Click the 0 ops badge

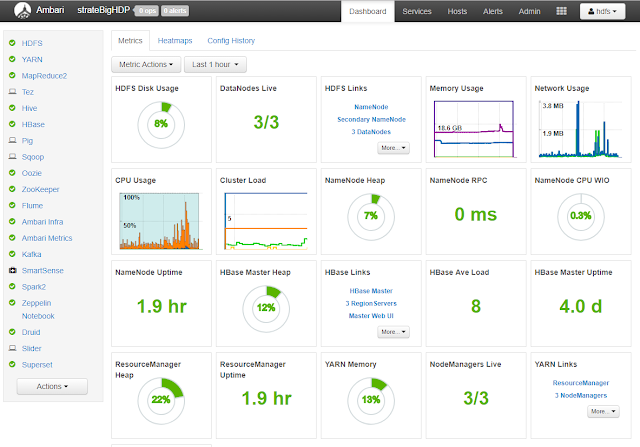click(147, 11)
